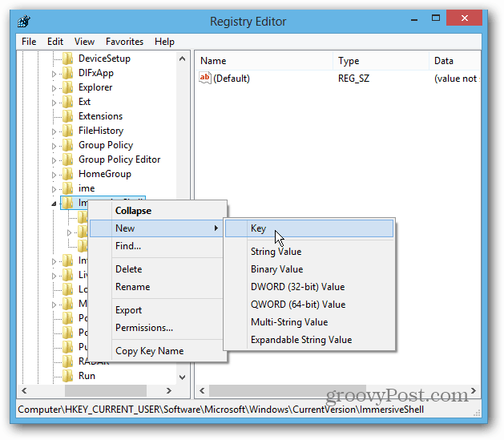The width and height of the screenshot is (504, 440).
Task: Expand the FileHistory key
Action: click(x=54, y=131)
